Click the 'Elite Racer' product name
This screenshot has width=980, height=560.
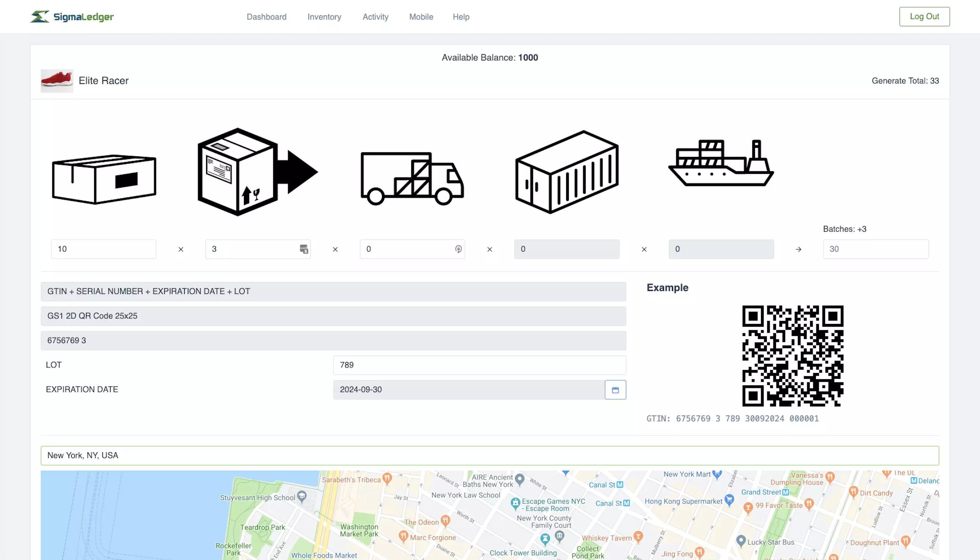(104, 81)
